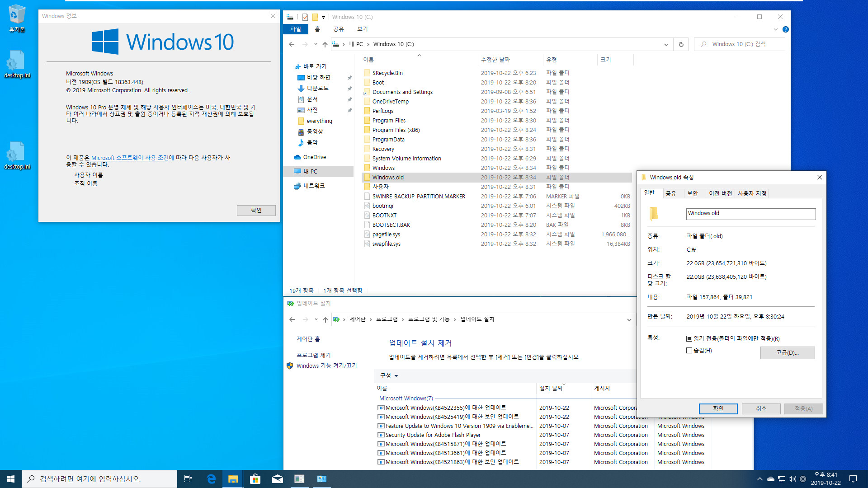This screenshot has height=488, width=868.
Task: Cancel the Windows.old properties dialog
Action: (x=761, y=408)
